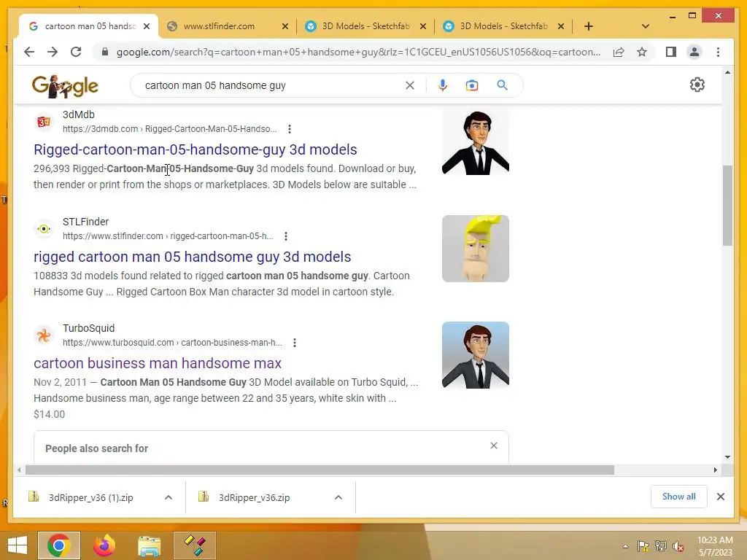Show all downloads
Image resolution: width=747 pixels, height=560 pixels.
pyautogui.click(x=679, y=497)
